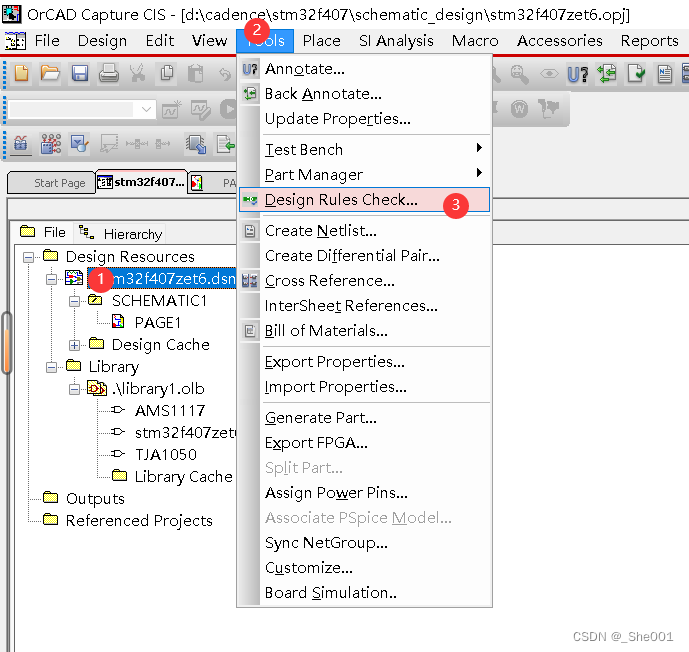
Task: Open the Reports menu
Action: pyautogui.click(x=649, y=41)
